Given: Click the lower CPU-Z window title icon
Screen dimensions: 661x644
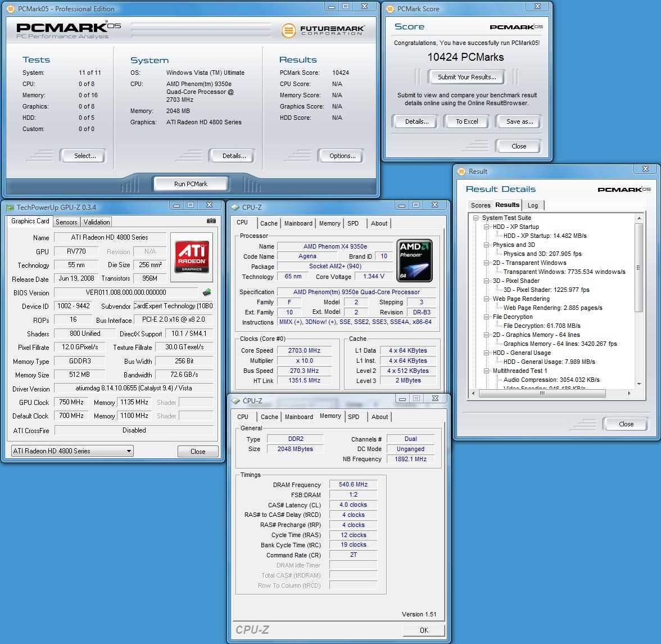Looking at the screenshot, I should point(236,400).
